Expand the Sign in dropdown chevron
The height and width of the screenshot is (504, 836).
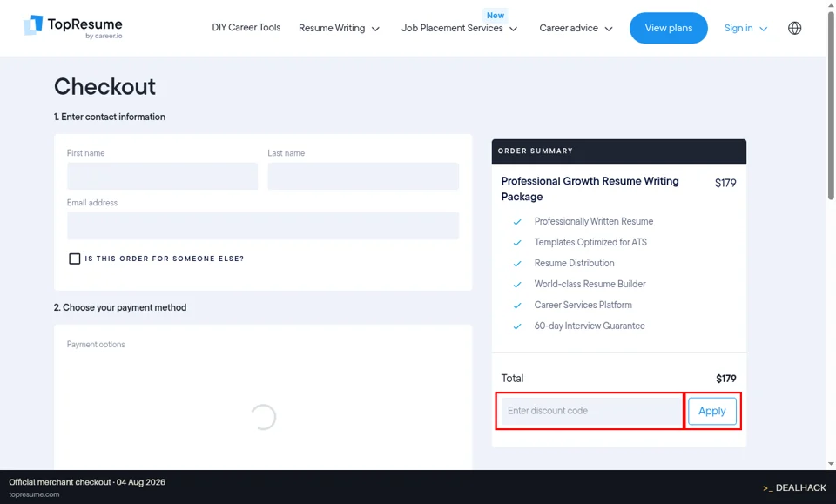pyautogui.click(x=764, y=29)
